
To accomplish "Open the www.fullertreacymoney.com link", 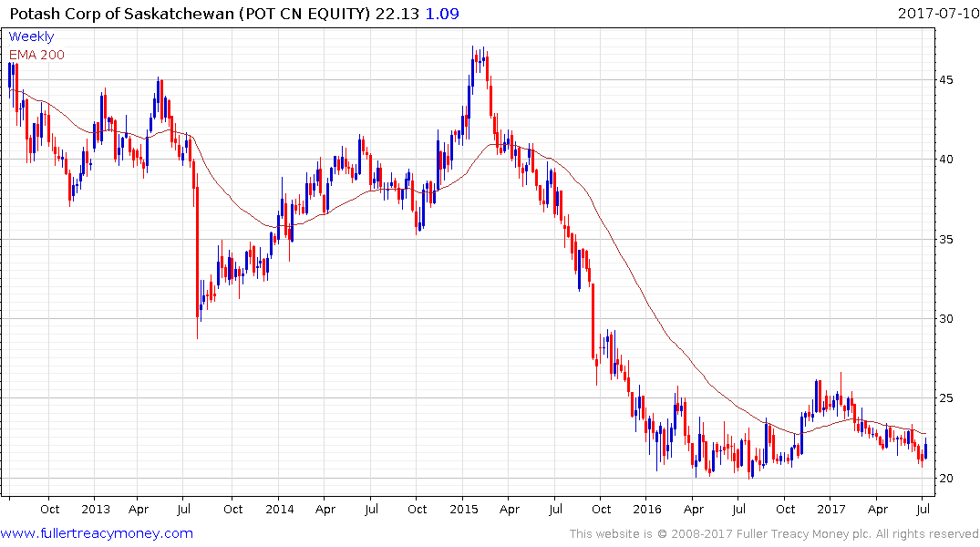I will click(97, 534).
